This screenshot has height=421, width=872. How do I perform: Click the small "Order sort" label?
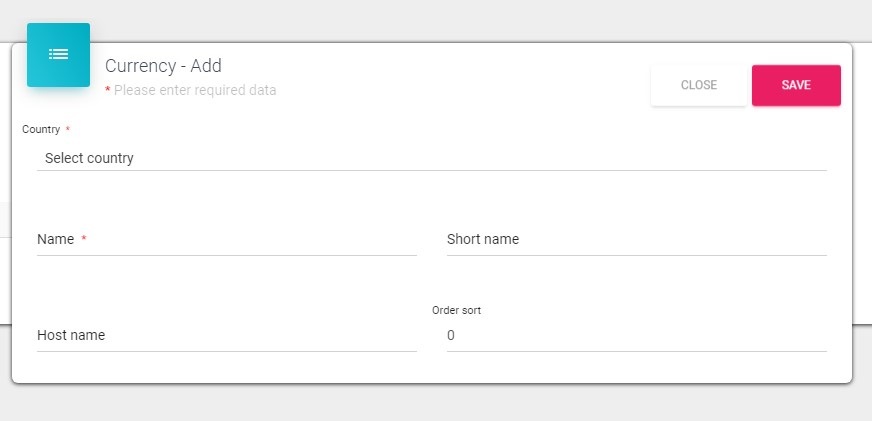click(x=456, y=311)
